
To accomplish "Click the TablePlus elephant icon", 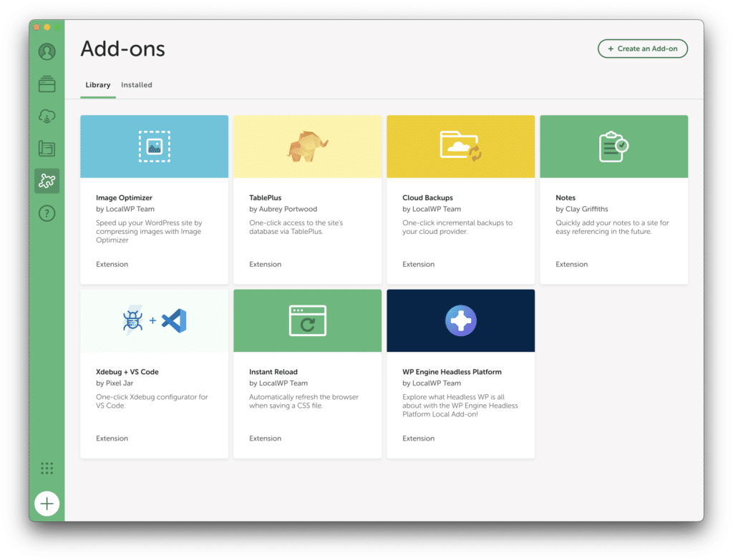I will click(x=308, y=146).
